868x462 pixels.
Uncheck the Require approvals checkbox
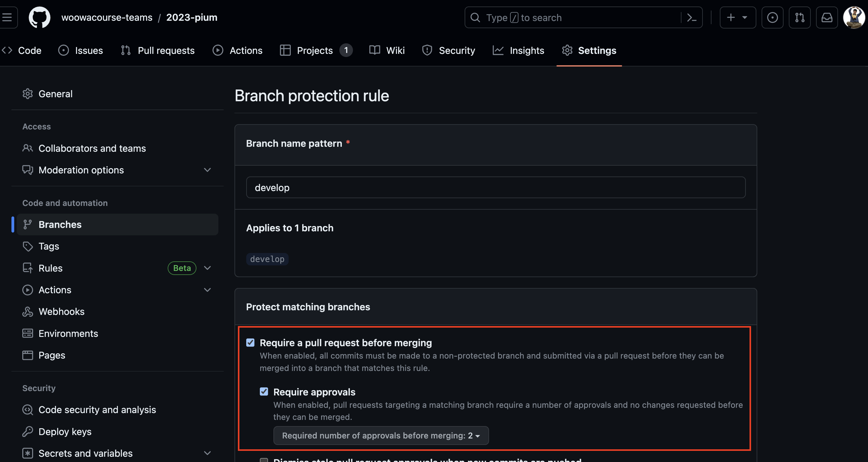(x=264, y=391)
